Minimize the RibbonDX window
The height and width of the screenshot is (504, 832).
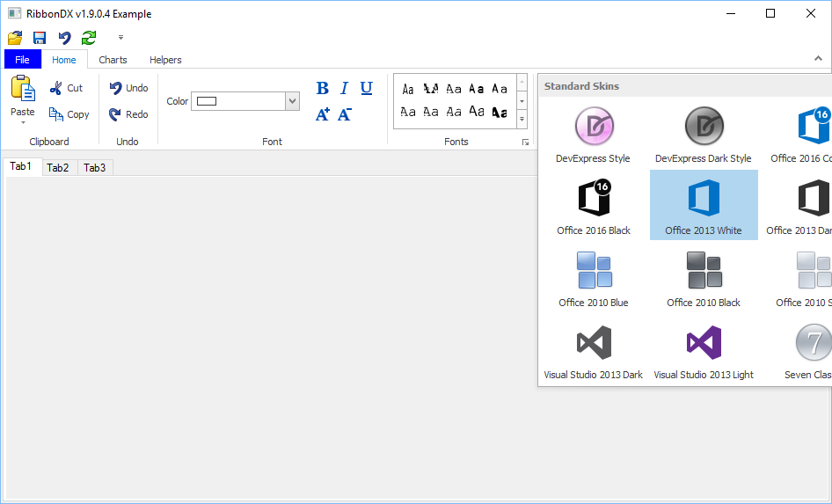[x=731, y=13]
